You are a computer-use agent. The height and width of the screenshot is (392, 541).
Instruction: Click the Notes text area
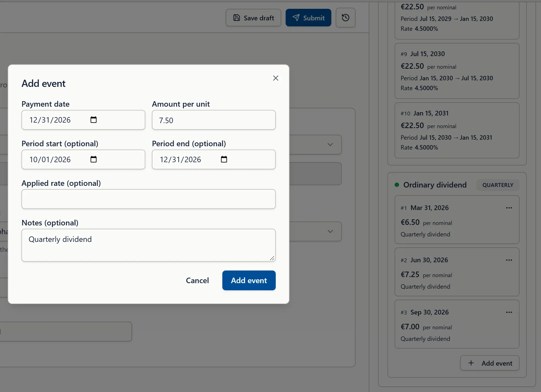click(149, 245)
